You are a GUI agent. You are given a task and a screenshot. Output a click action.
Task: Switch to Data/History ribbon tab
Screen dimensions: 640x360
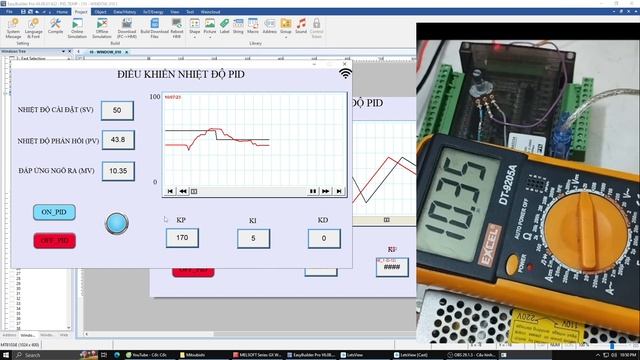click(x=125, y=12)
